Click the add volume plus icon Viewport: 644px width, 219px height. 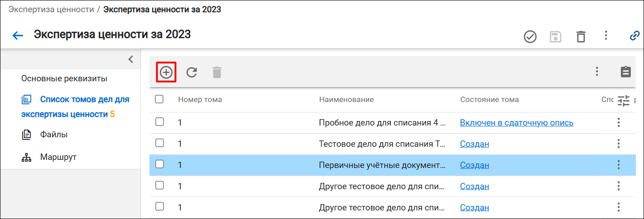166,72
